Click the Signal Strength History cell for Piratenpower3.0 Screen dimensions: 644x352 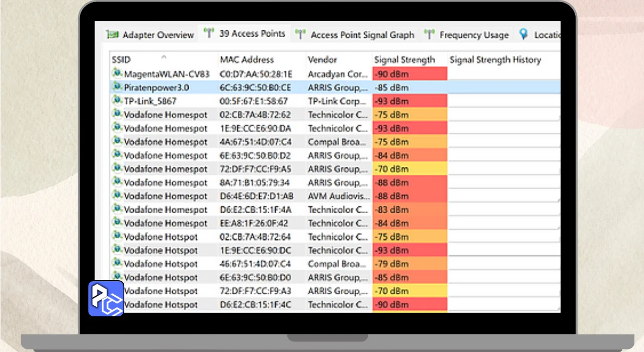504,87
